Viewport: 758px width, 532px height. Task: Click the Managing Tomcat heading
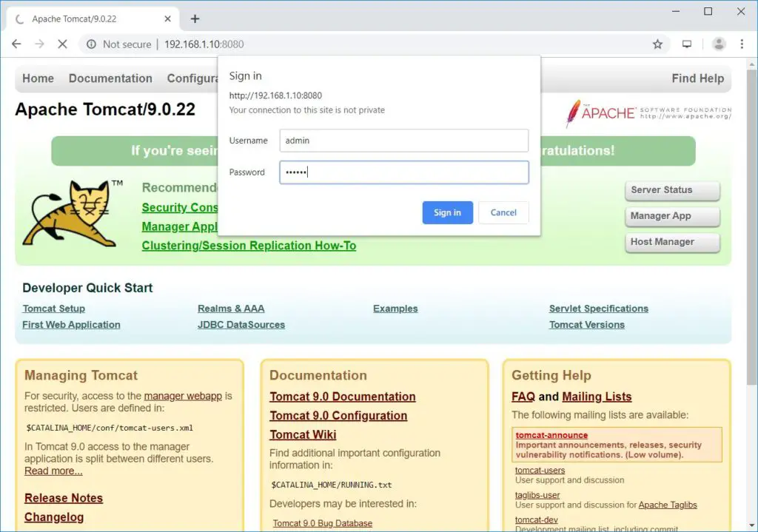point(81,375)
